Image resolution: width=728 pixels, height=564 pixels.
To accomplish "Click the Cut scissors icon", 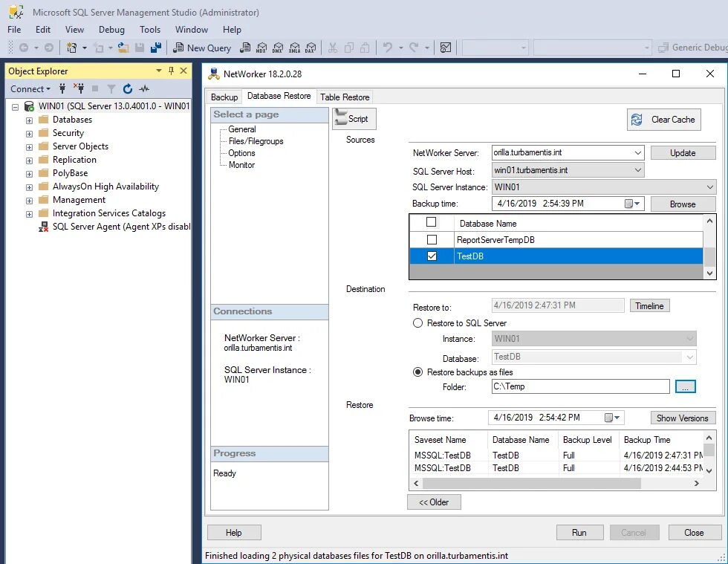I will click(x=333, y=48).
